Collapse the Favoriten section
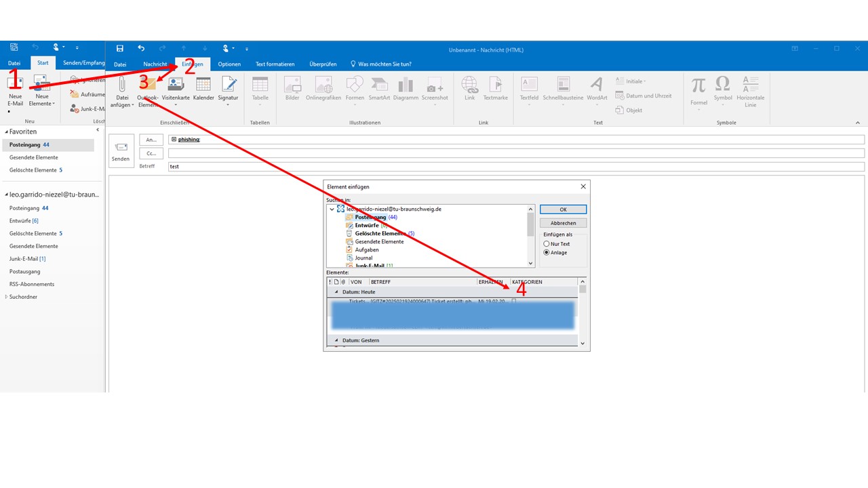Screen dimensions: 868x488 [7, 131]
